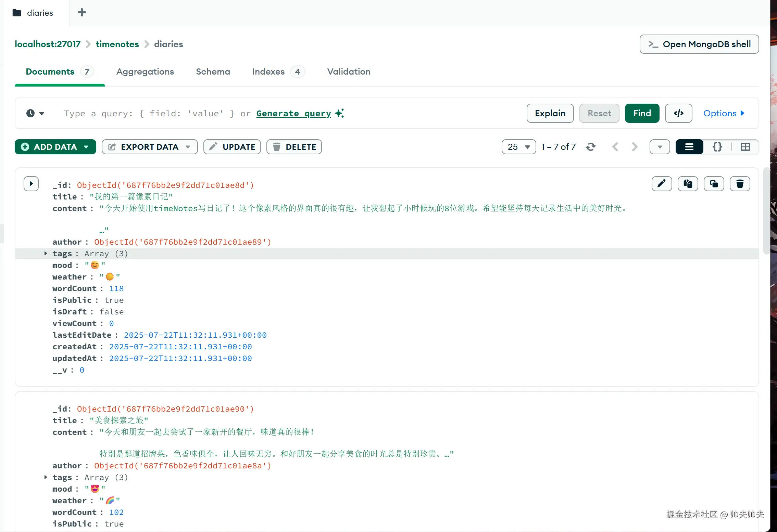Refresh the documents list
The height and width of the screenshot is (532, 777).
590,147
